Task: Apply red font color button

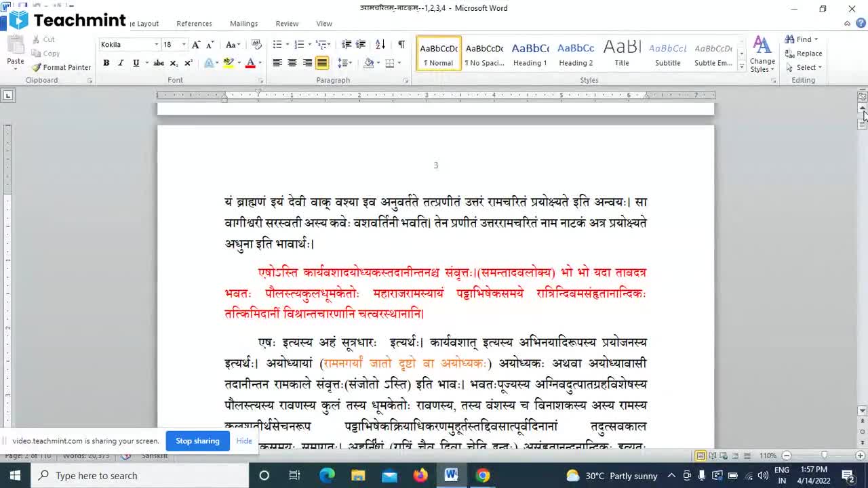Action: [250, 63]
